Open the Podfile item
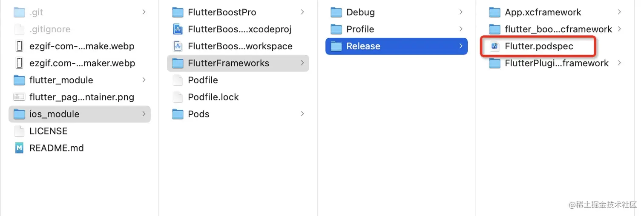The image size is (644, 216). pyautogui.click(x=203, y=80)
